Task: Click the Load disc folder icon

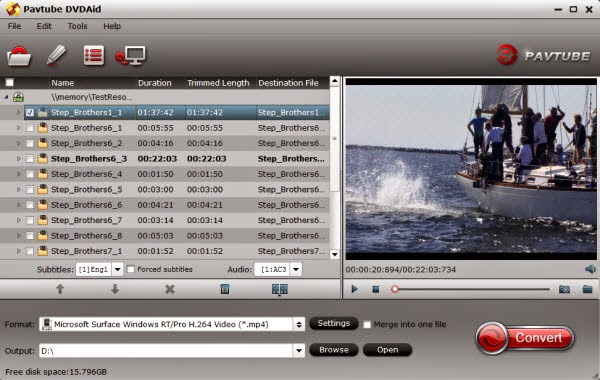Action: (x=19, y=56)
